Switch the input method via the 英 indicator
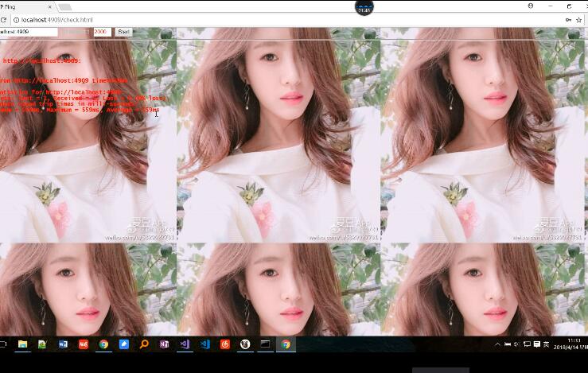 tap(547, 344)
